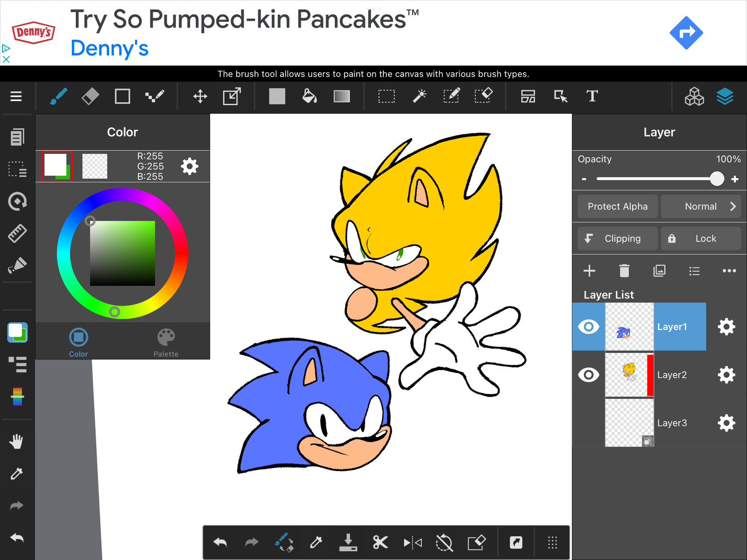Toggle Protect Alpha
The width and height of the screenshot is (747, 560).
click(618, 206)
